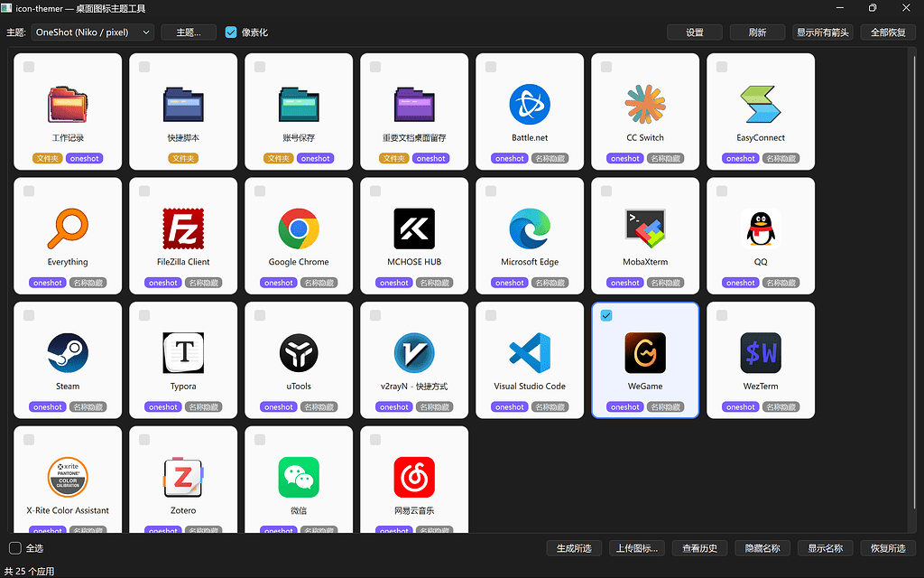The height and width of the screenshot is (578, 924).
Task: Uncheck the WeGame card checkbox
Action: 606,315
